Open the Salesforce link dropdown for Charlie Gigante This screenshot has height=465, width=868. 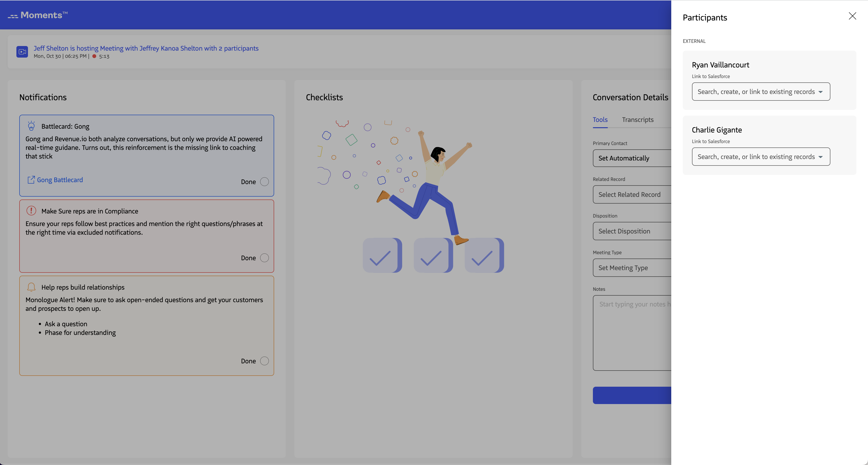click(760, 157)
